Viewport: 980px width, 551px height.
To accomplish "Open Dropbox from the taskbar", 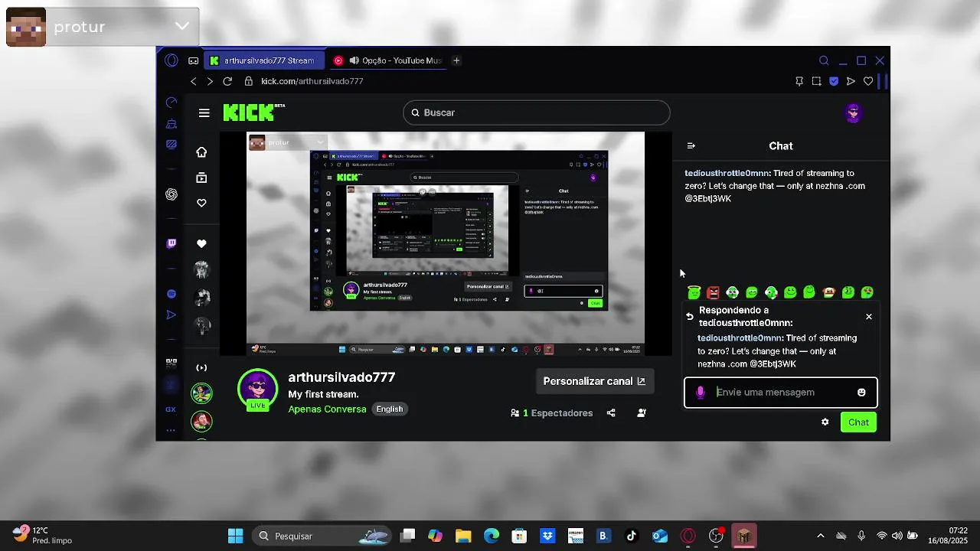I will (547, 536).
